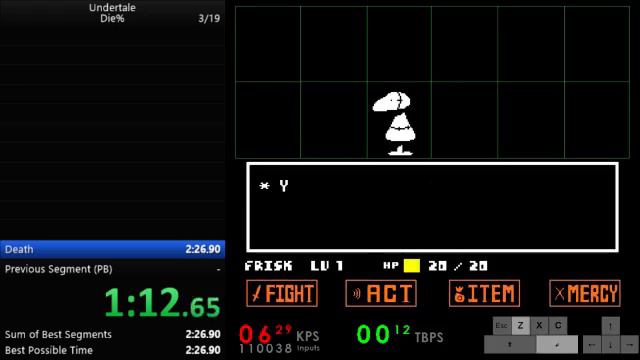
Task: Click the white enemy monster sprite
Action: pos(395,123)
